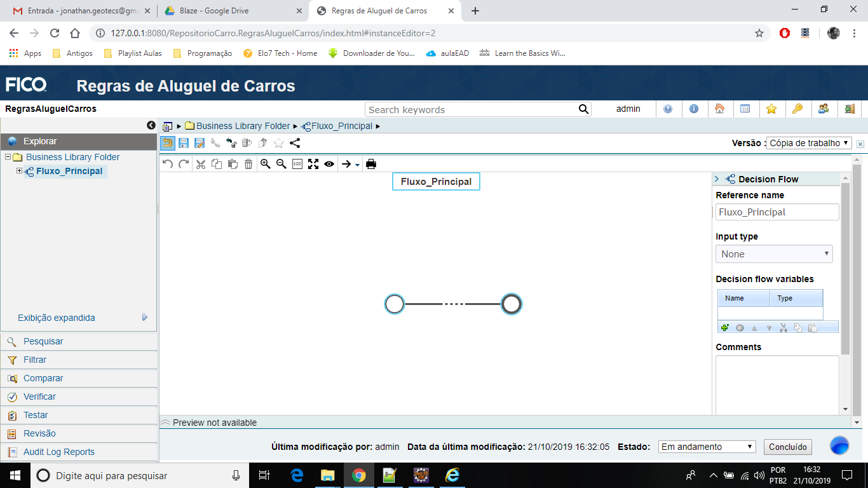Open the Testar section

[36, 415]
